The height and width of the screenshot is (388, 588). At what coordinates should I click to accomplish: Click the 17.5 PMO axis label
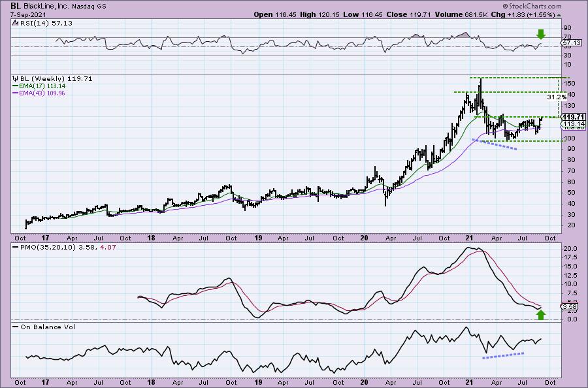click(x=570, y=258)
